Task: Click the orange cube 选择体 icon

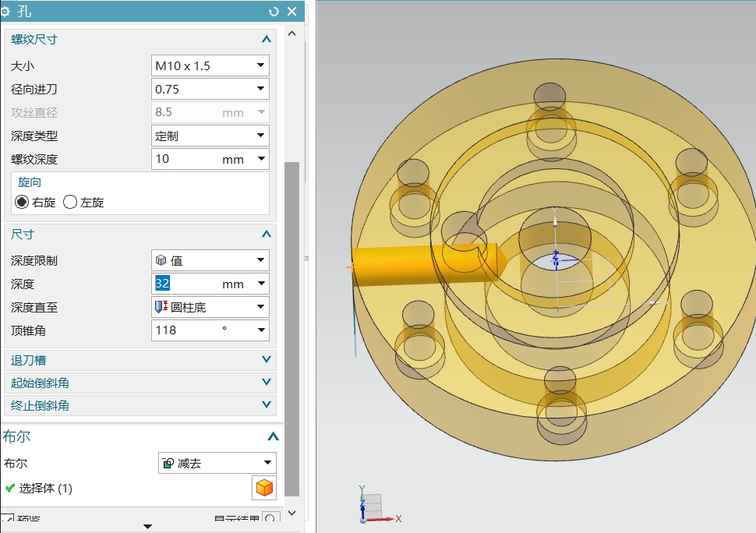Action: point(264,488)
